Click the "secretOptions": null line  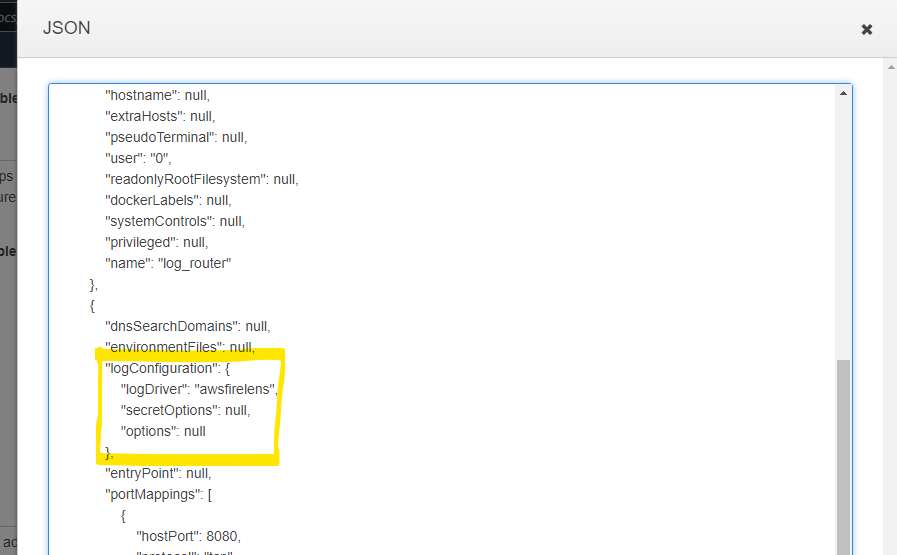pyautogui.click(x=185, y=410)
